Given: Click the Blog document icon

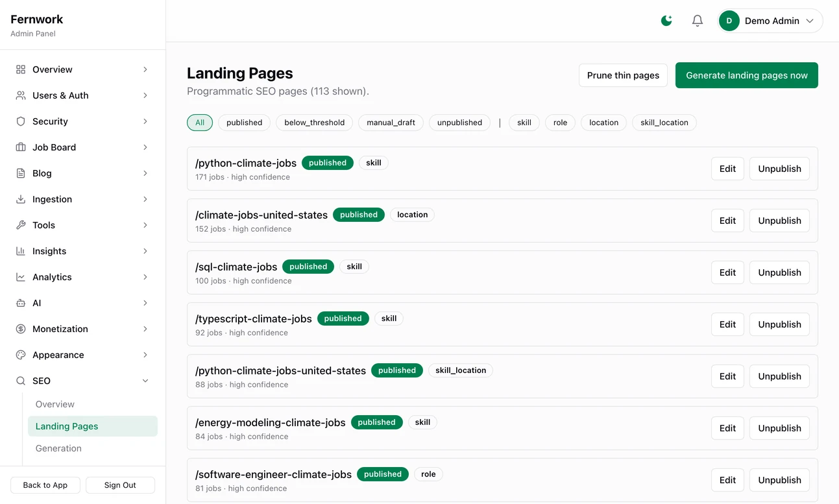Looking at the screenshot, I should 21,173.
